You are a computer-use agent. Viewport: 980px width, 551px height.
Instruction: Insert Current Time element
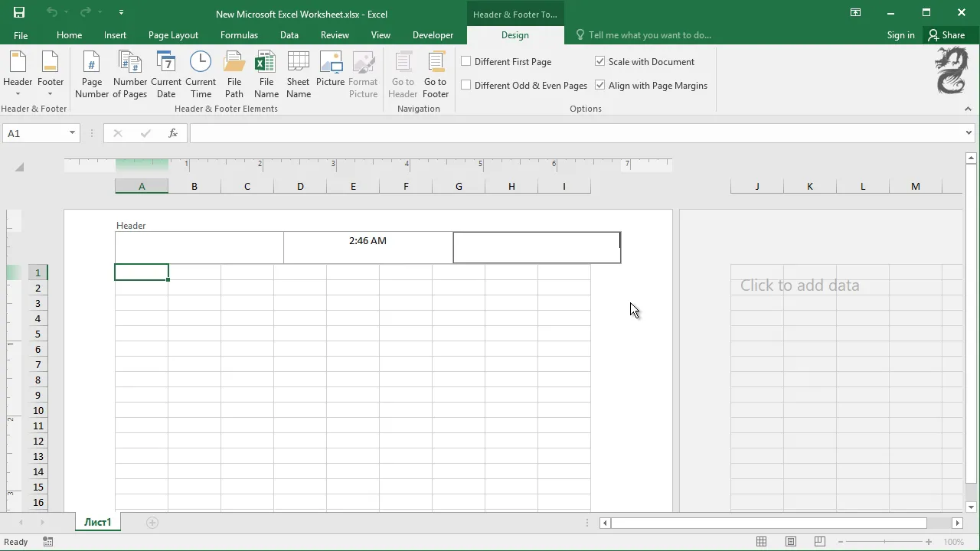point(201,75)
